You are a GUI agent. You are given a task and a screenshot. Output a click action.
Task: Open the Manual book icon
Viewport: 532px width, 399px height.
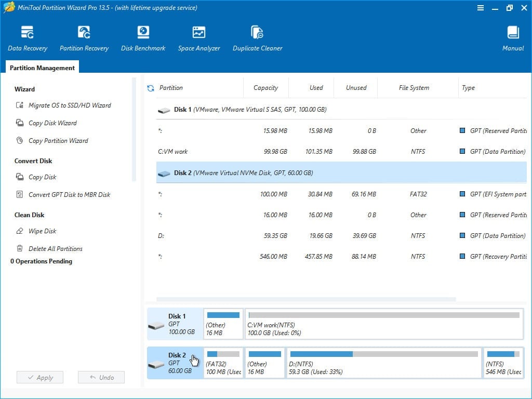513,33
